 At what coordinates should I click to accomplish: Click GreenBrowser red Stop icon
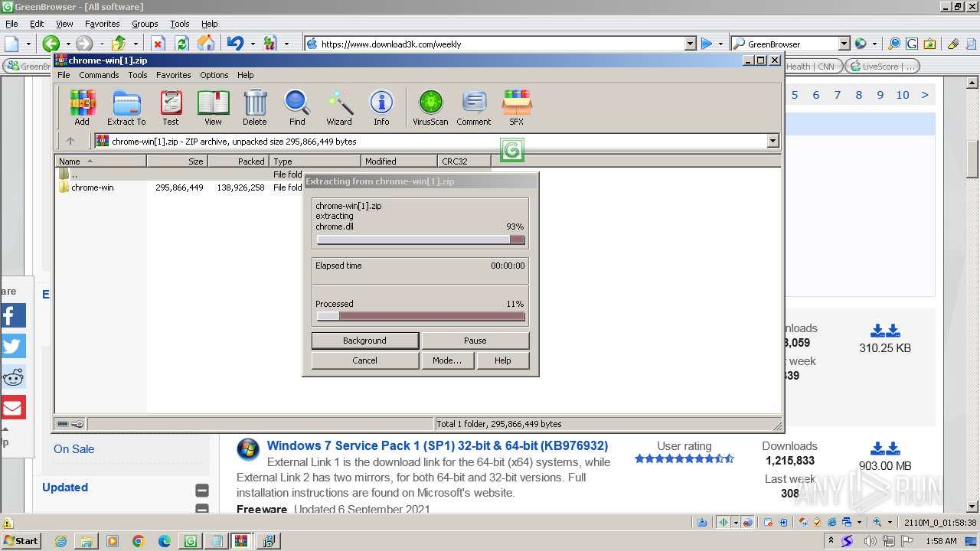pos(158,44)
